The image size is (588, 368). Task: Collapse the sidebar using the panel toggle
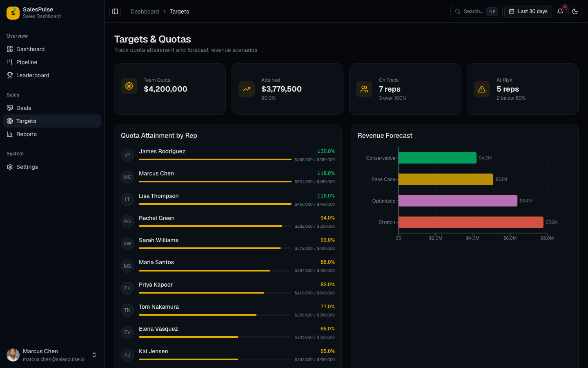click(x=115, y=11)
